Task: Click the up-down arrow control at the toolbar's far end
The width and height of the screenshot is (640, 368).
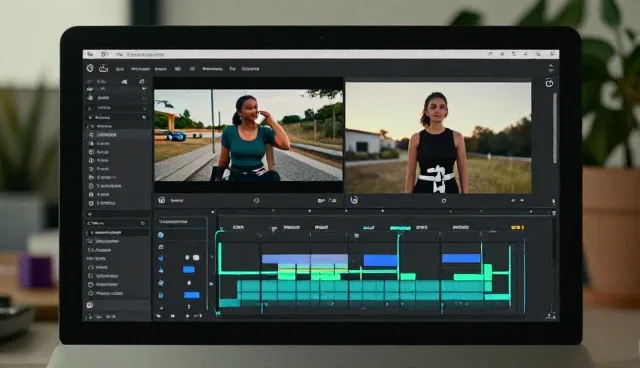Action: pos(551,68)
